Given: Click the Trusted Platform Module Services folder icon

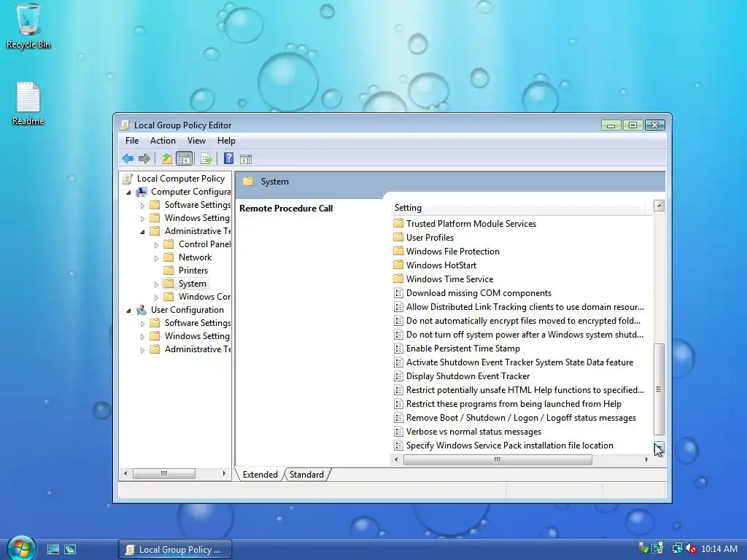Looking at the screenshot, I should click(398, 223).
